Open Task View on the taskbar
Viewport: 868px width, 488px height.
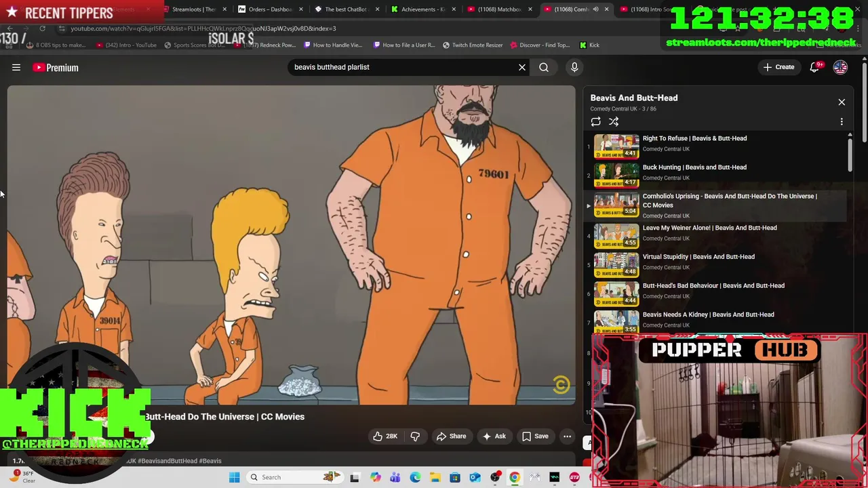355,477
